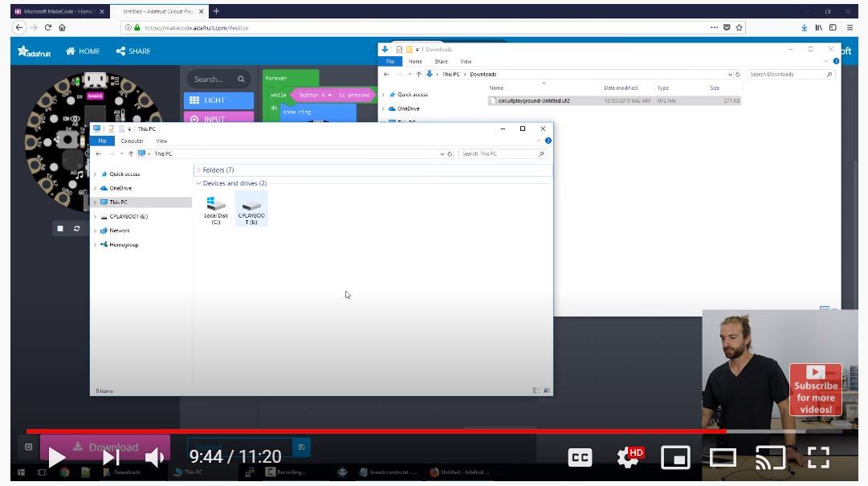Expand CPLAYBOOT (E:) in navigation tree

[96, 216]
